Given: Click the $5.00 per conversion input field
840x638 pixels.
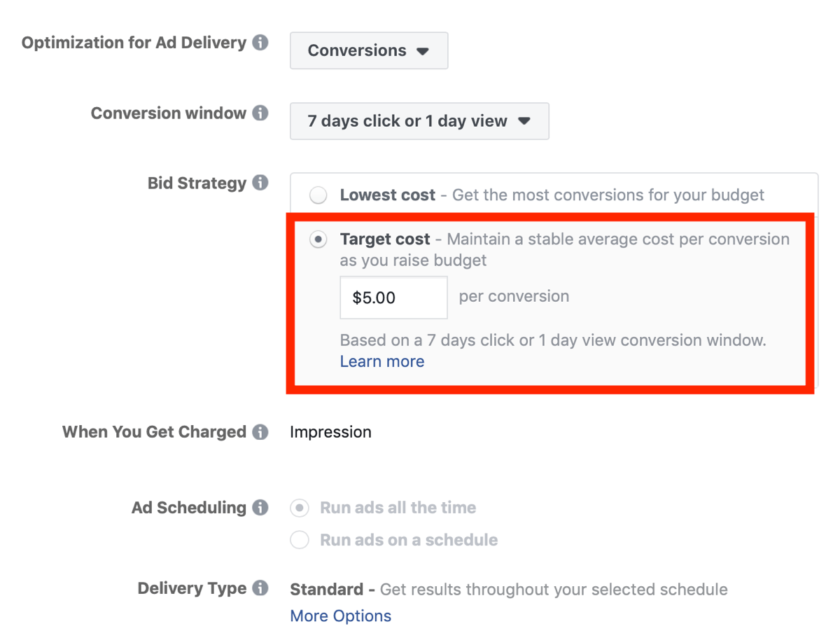Looking at the screenshot, I should (393, 298).
